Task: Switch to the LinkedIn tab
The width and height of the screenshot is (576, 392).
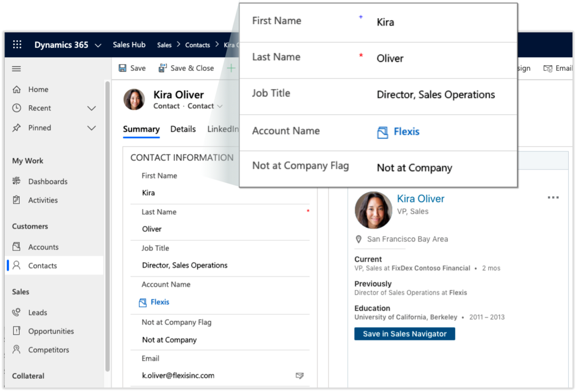Action: coord(223,129)
